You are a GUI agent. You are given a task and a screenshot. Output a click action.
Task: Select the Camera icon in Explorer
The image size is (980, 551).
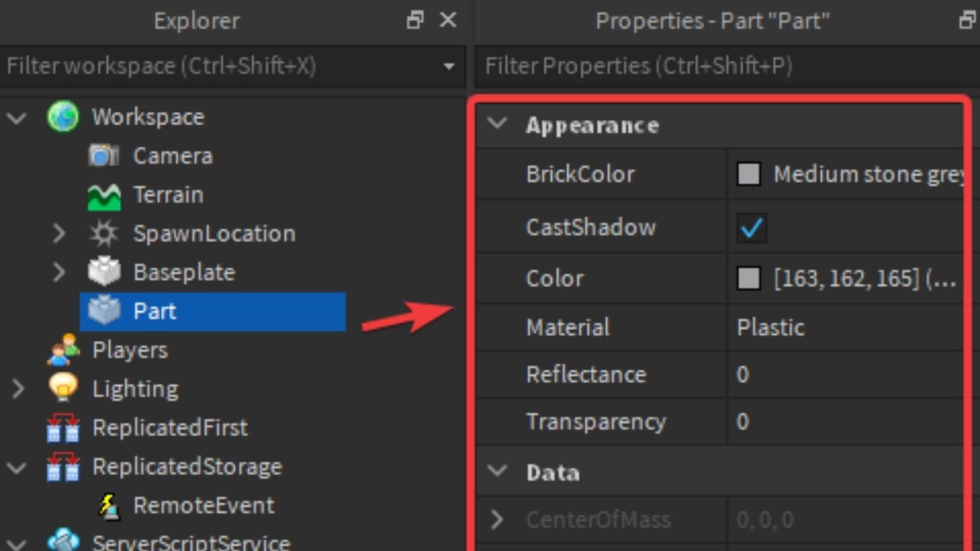click(x=104, y=156)
